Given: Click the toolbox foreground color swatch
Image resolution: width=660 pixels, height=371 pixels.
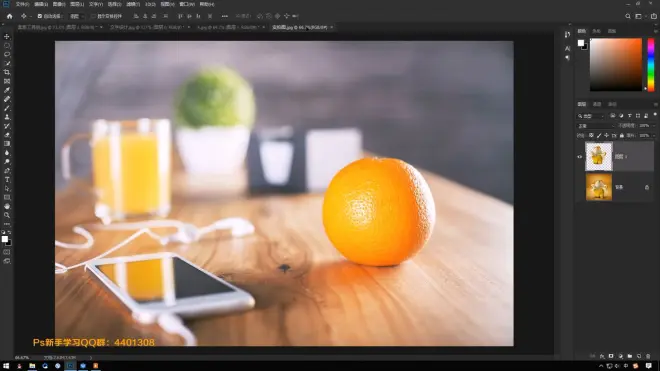Looking at the screenshot, I should point(5,239).
